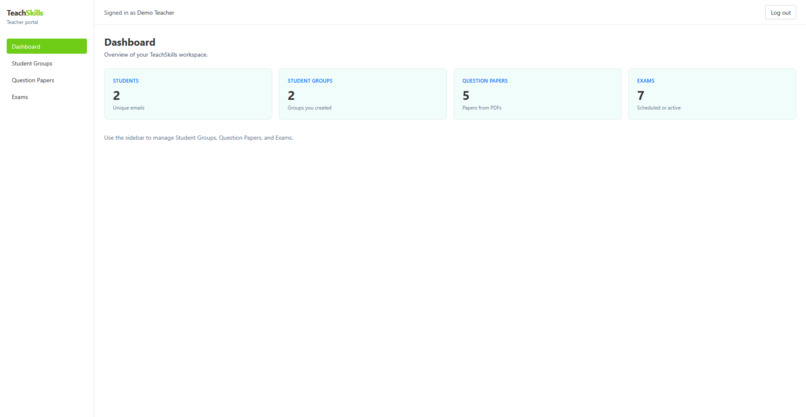Screen dimensions: 806x417
Task: Open the Students stat card
Action: 188,94
